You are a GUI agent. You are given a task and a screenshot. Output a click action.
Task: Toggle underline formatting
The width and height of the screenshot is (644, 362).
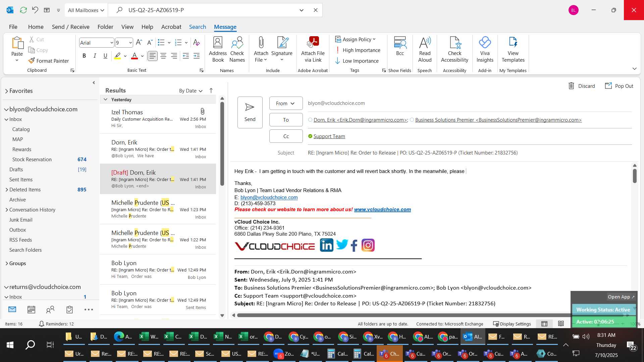pos(105,56)
